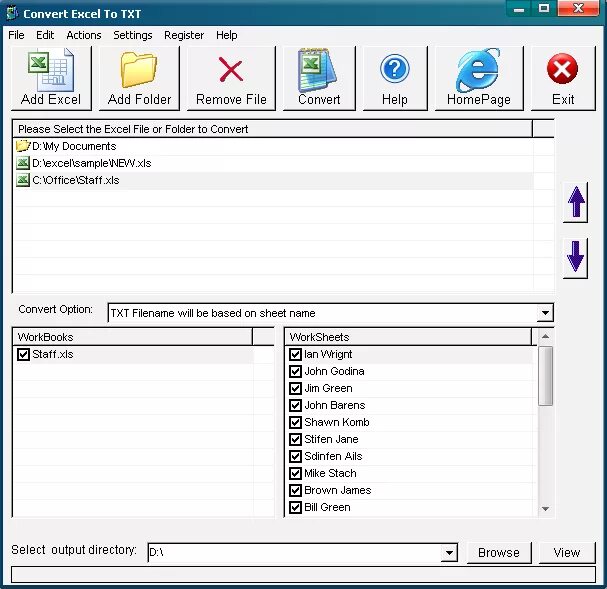Click the Remove File red X icon
This screenshot has width=607, height=589.
tap(231, 70)
